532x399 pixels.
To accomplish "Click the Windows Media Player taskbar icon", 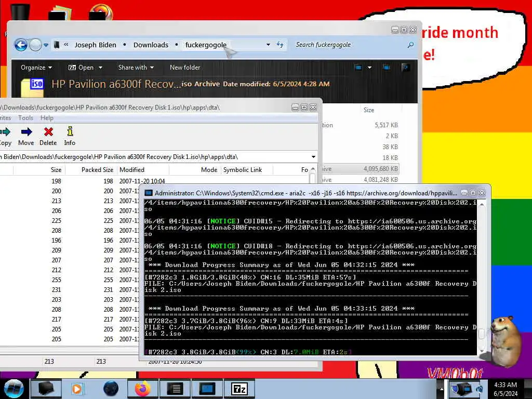I will 77,389.
